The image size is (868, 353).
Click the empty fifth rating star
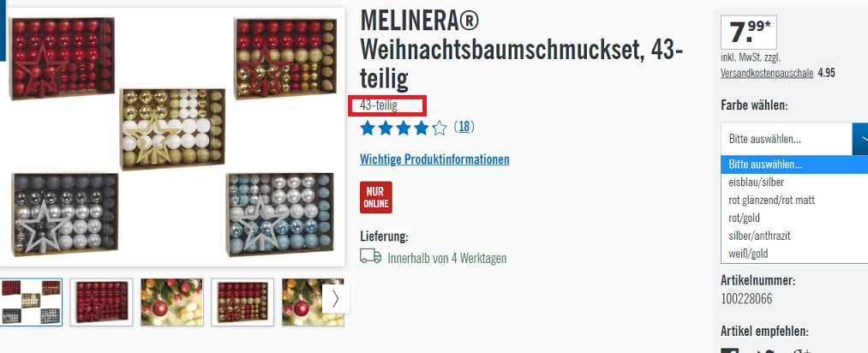(x=440, y=129)
